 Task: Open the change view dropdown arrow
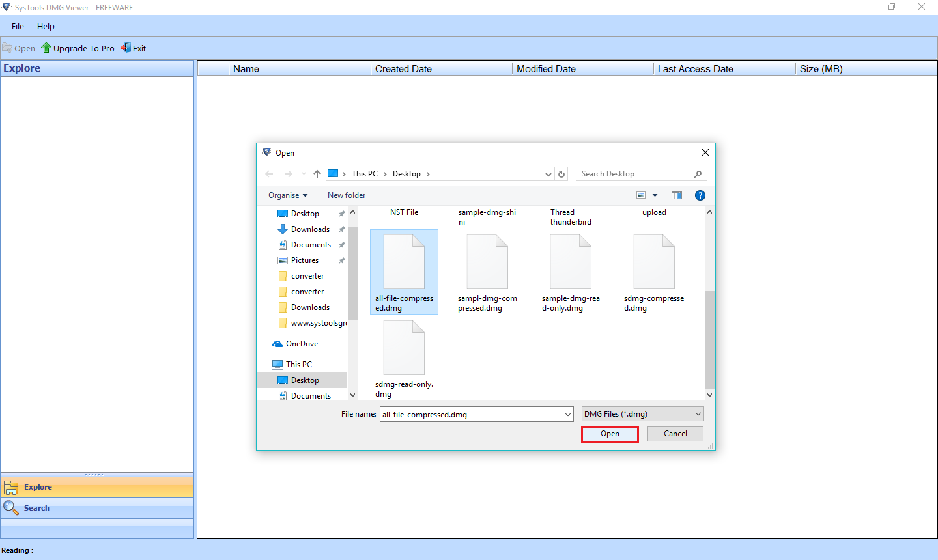(655, 195)
